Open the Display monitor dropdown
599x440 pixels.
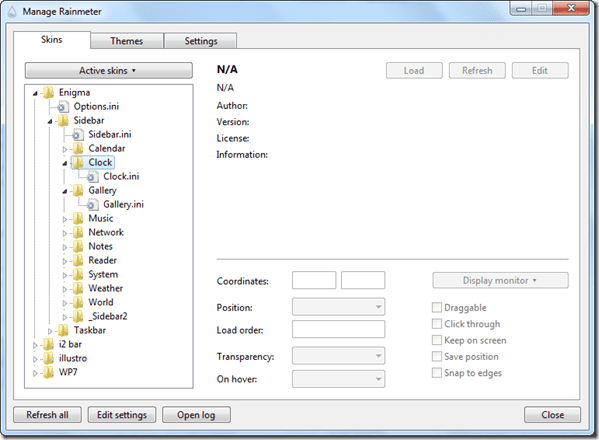pyautogui.click(x=500, y=281)
